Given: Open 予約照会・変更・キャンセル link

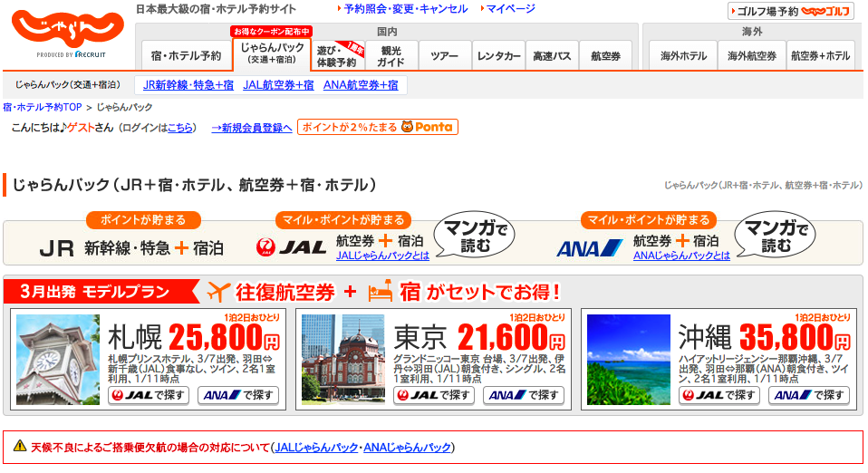Looking at the screenshot, I should 405,9.
